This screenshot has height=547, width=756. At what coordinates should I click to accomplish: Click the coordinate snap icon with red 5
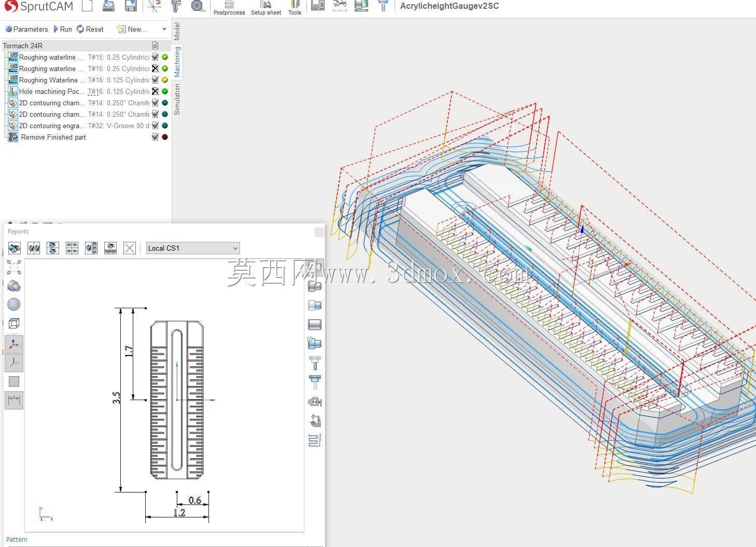155,6
